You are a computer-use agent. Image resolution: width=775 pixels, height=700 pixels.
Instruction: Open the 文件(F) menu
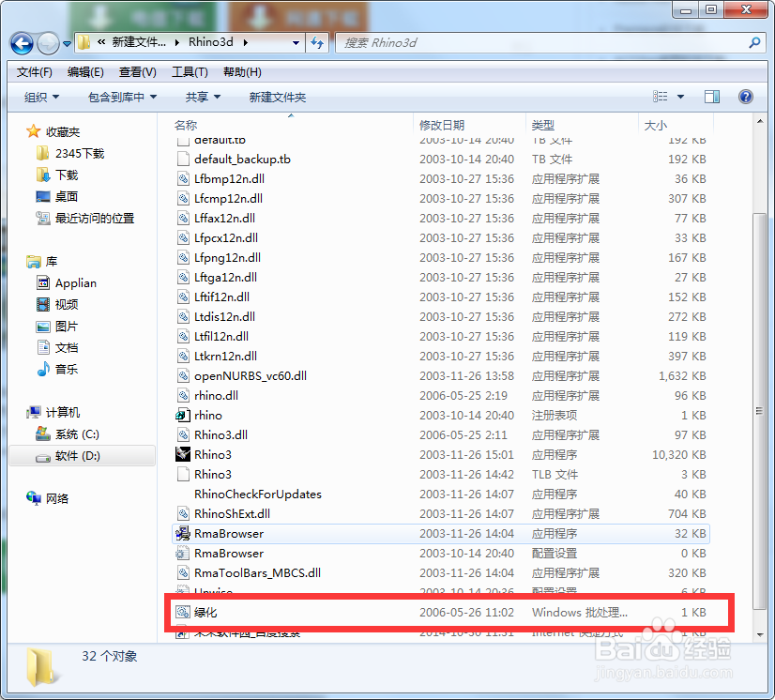coord(34,72)
